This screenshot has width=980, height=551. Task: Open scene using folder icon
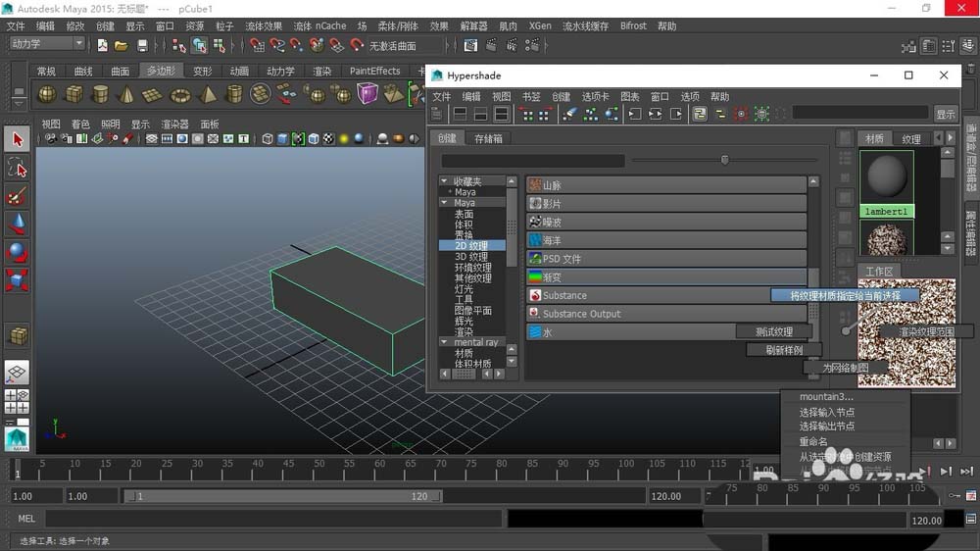coord(122,45)
